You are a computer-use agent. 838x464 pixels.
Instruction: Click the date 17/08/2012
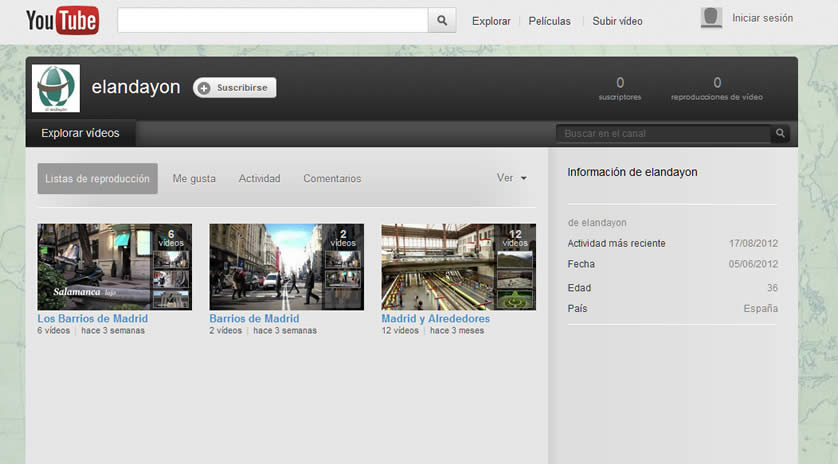tap(753, 243)
